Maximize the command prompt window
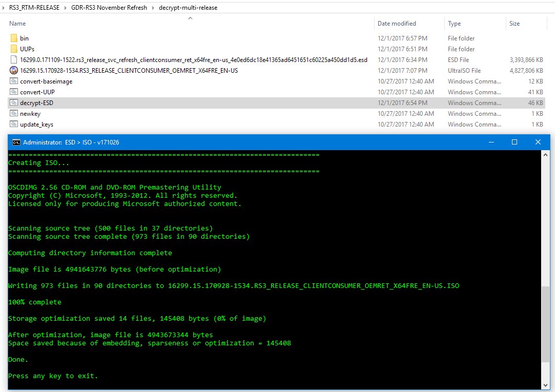This screenshot has width=555, height=392. click(515, 142)
